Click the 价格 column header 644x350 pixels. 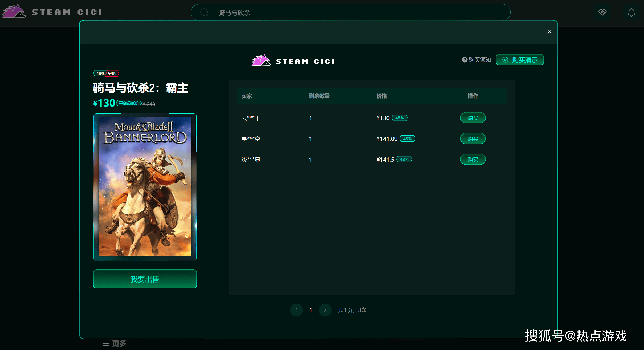click(x=381, y=96)
